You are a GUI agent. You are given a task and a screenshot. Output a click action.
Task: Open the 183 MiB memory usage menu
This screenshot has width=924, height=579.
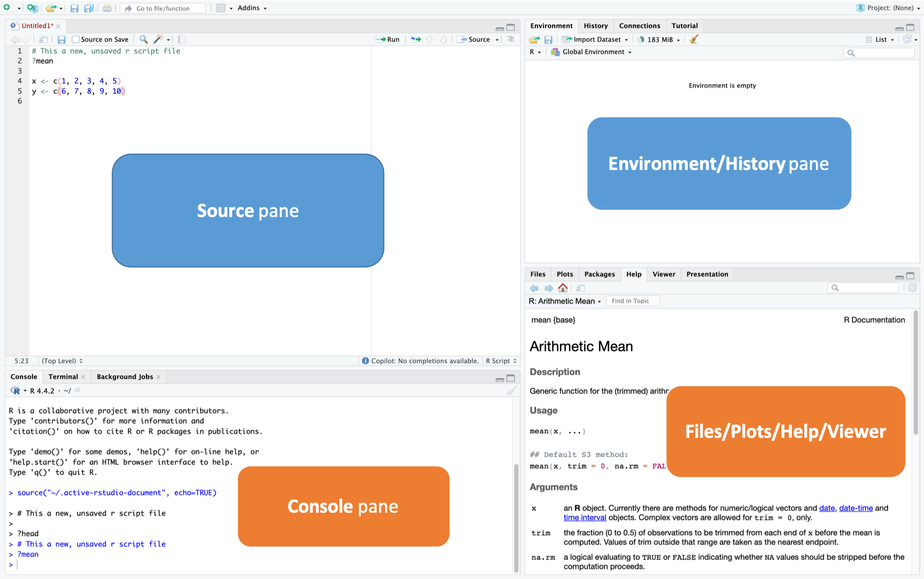click(x=659, y=39)
